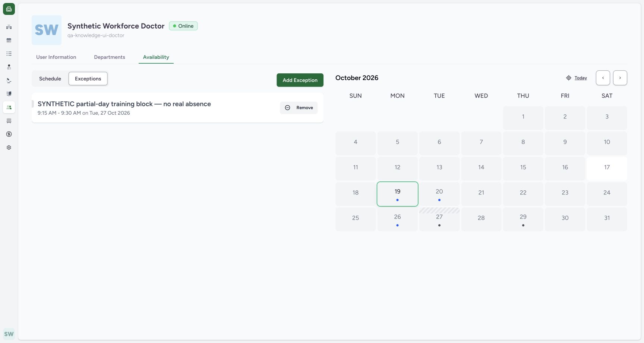The height and width of the screenshot is (343, 644).
Task: Select October 26 in the calendar
Action: click(x=398, y=219)
